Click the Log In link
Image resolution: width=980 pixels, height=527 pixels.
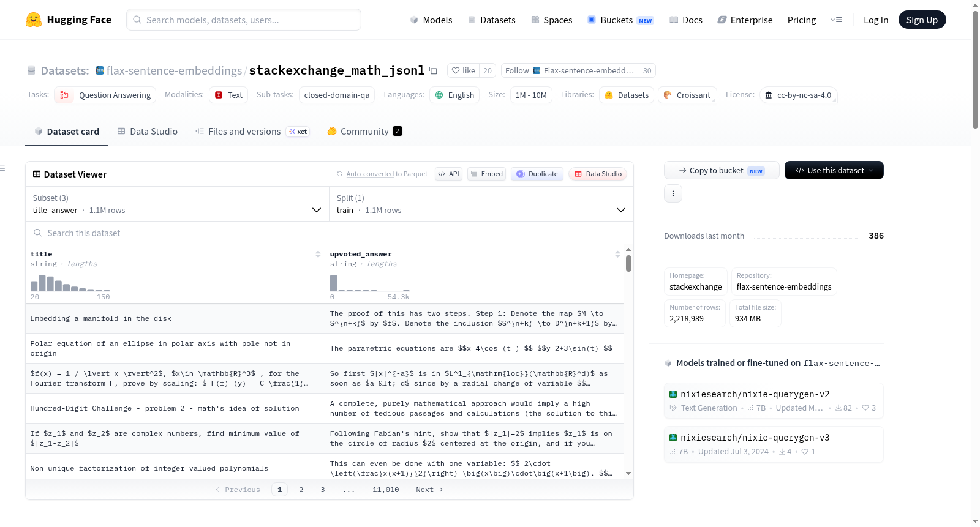(875, 20)
